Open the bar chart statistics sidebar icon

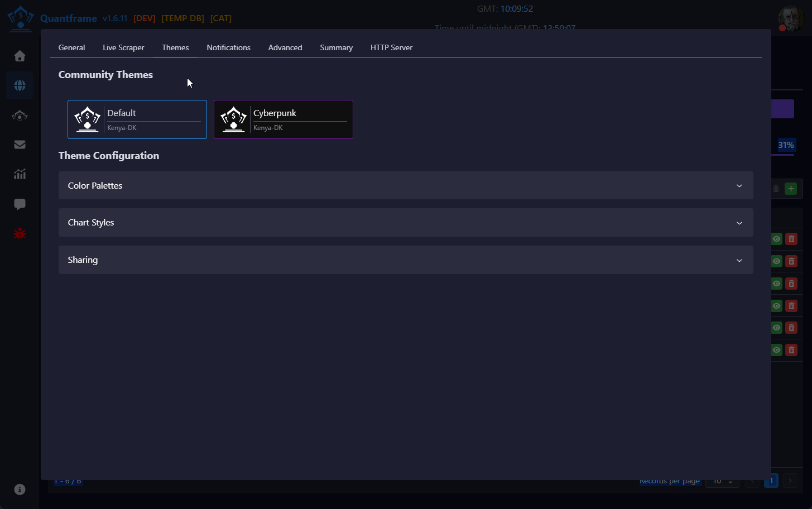20,174
